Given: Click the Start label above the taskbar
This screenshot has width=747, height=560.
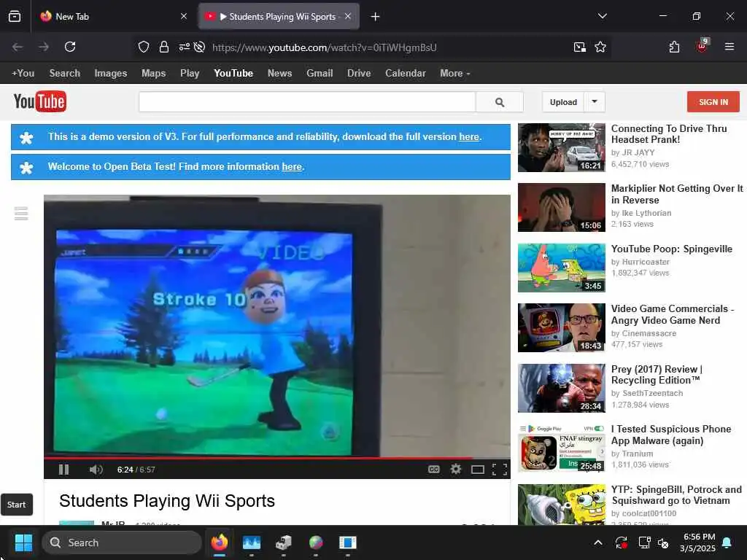Looking at the screenshot, I should pos(17,505).
